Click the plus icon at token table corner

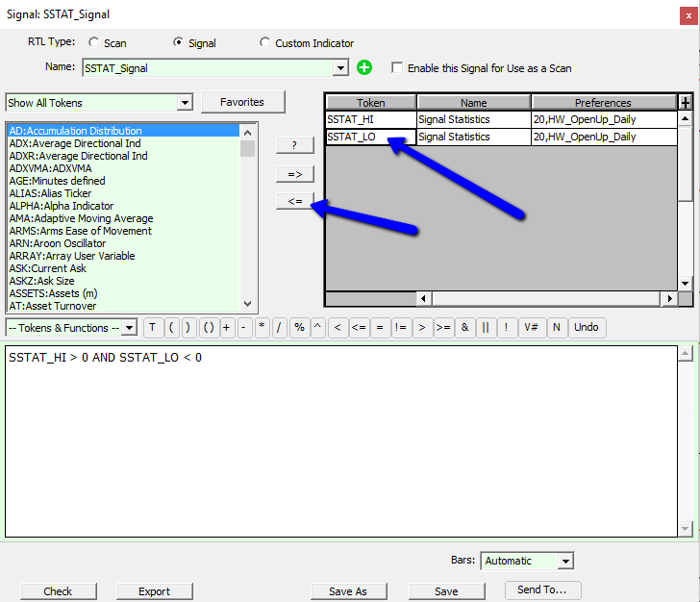tap(686, 102)
